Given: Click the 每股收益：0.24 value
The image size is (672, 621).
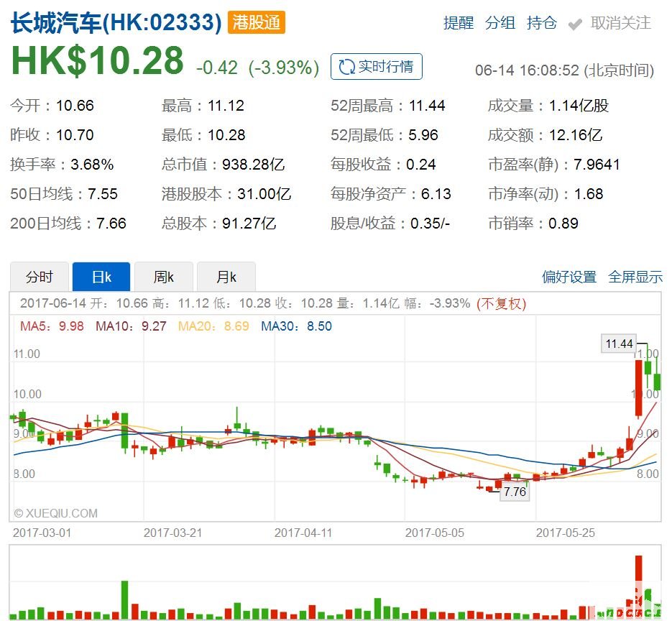Looking at the screenshot, I should point(383,165).
